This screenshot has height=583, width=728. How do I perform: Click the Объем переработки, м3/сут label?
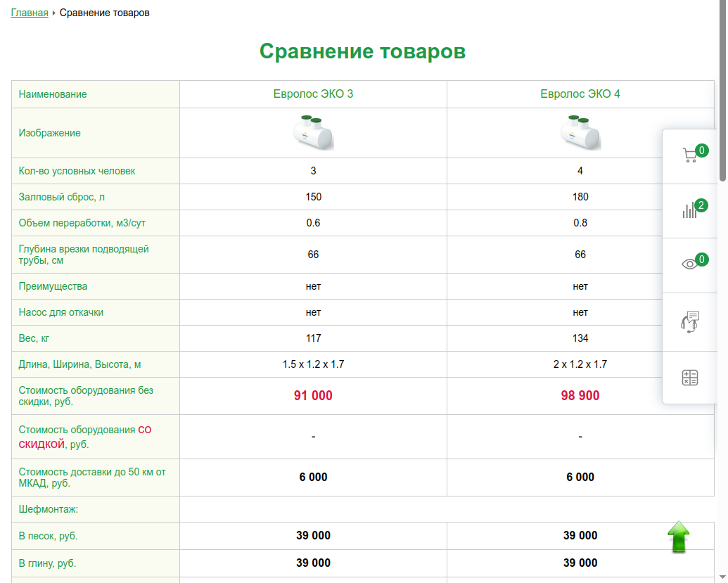(x=82, y=223)
